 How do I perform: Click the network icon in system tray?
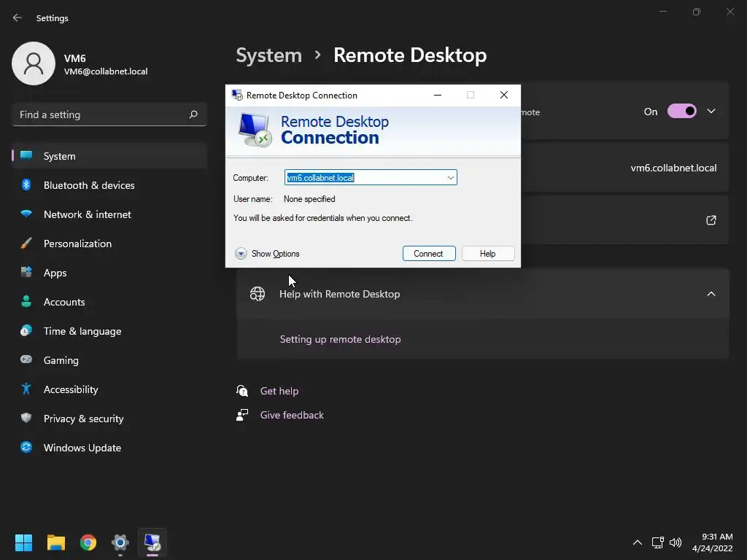(x=658, y=542)
